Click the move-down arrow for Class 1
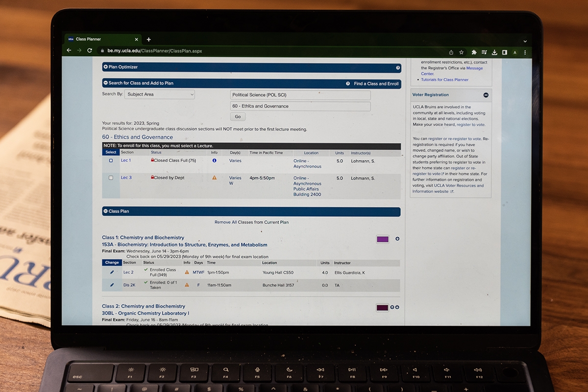 397,239
